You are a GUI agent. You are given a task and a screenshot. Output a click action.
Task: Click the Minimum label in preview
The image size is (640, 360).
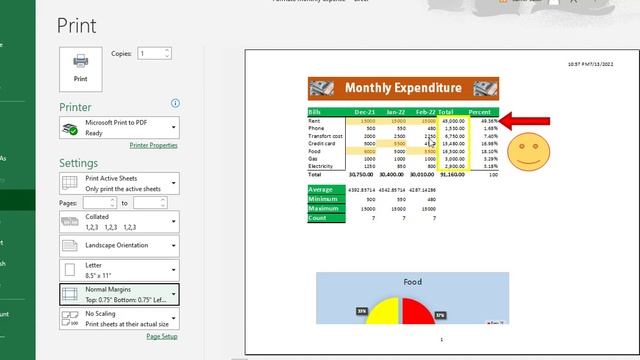pos(326,199)
